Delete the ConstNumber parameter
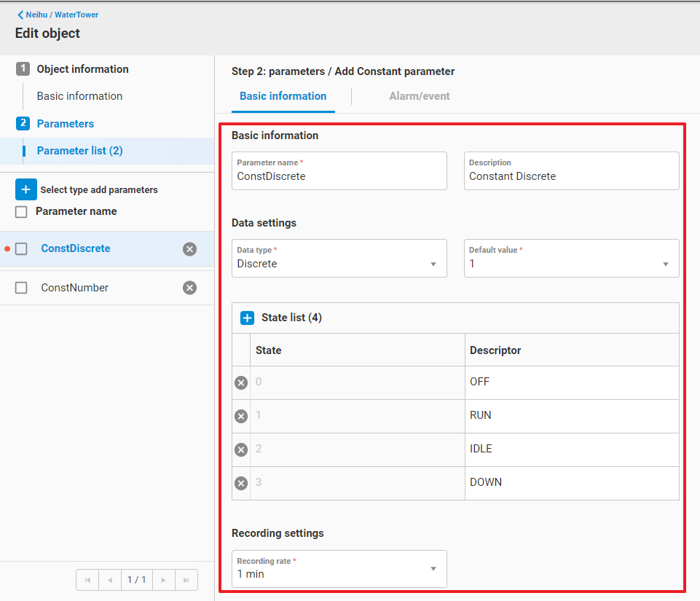The image size is (700, 601). click(x=189, y=288)
